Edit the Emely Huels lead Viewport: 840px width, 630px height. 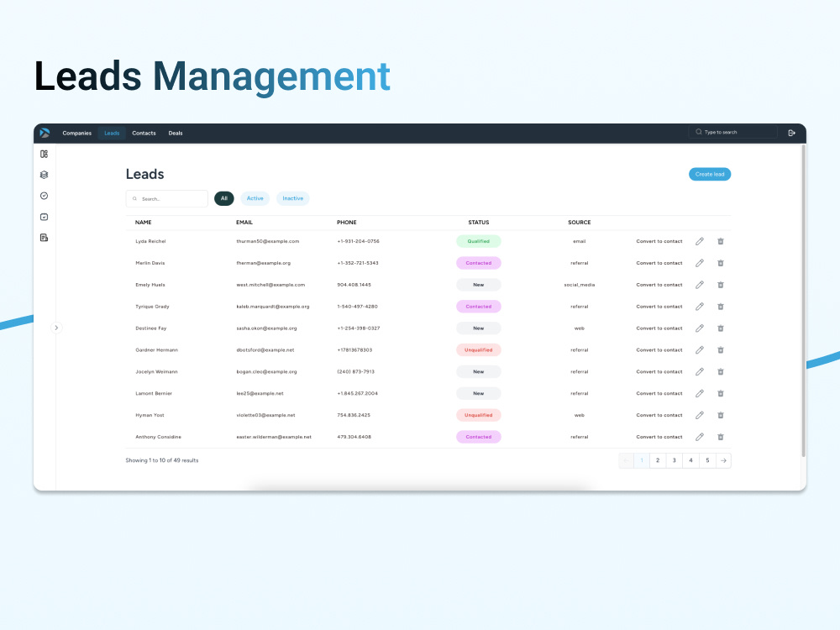[x=700, y=285]
